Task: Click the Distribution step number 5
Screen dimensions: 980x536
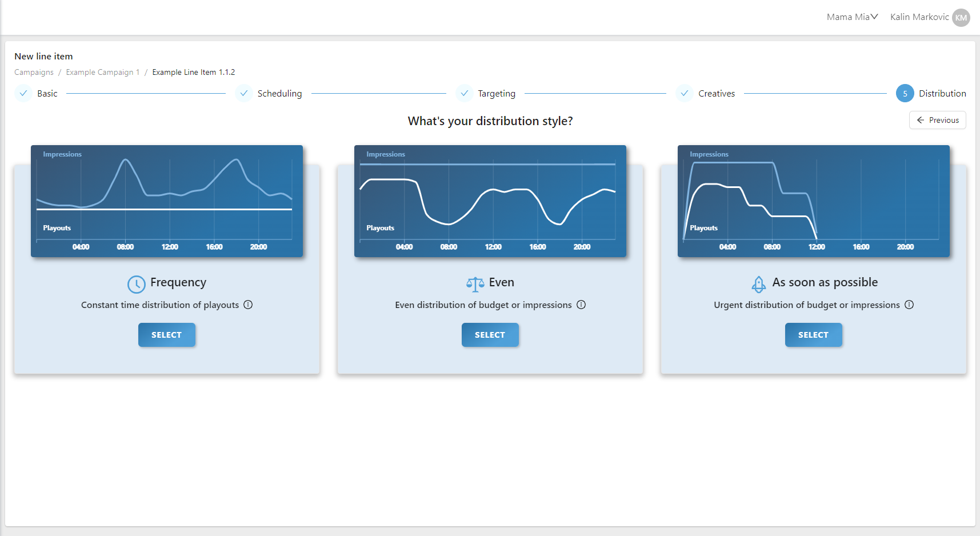Action: click(x=905, y=94)
